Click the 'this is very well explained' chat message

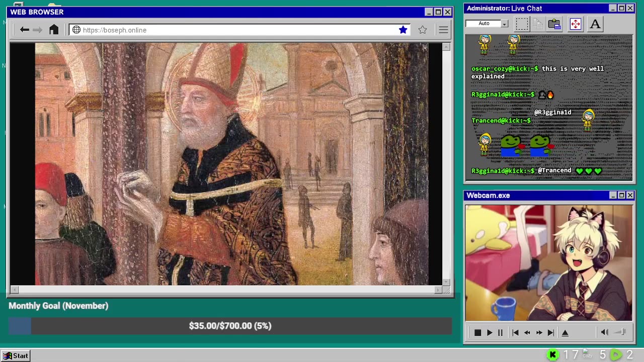(x=537, y=72)
